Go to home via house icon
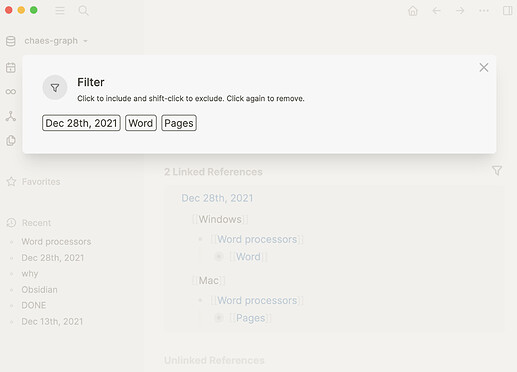 click(413, 11)
